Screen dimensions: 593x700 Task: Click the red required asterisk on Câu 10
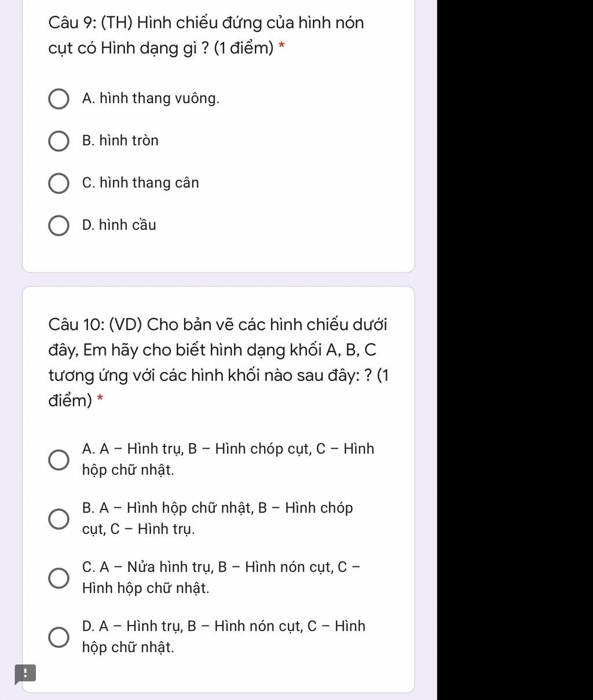[x=100, y=400]
